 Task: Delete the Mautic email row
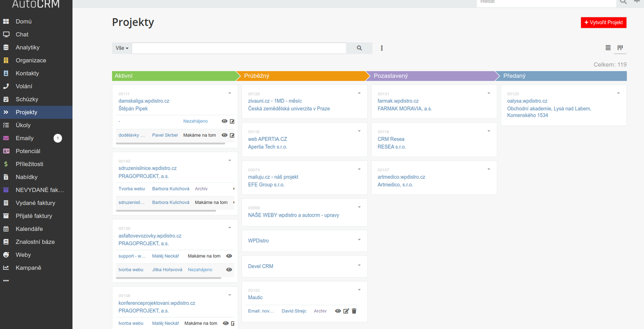pyautogui.click(x=354, y=311)
